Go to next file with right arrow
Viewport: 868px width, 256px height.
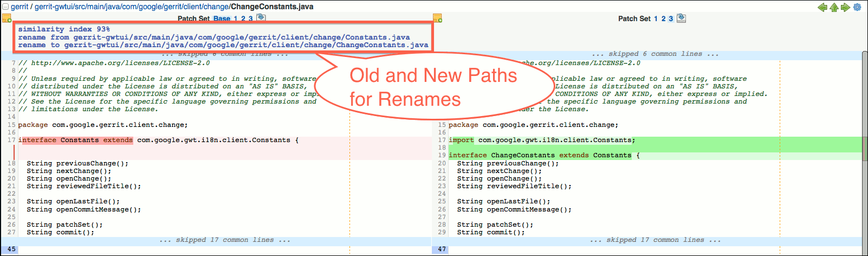pyautogui.click(x=845, y=7)
